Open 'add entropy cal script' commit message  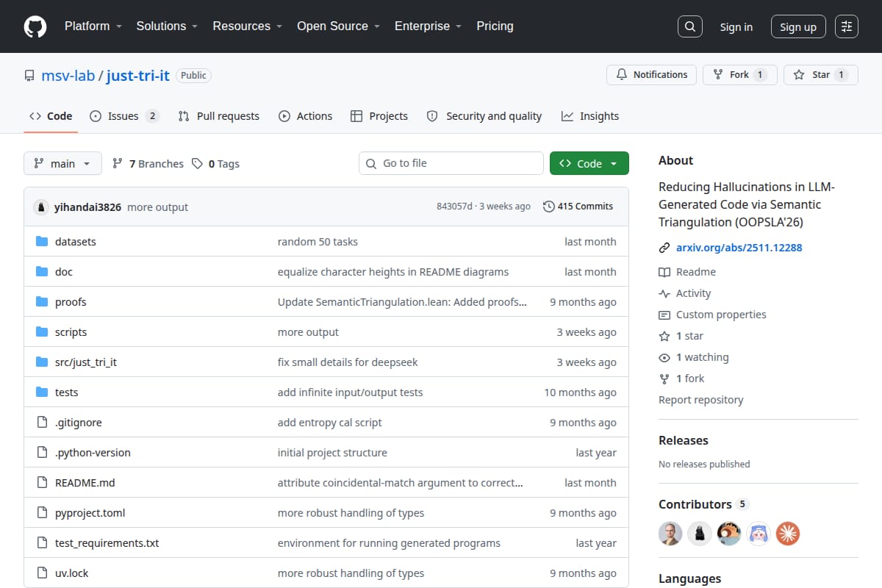tap(329, 423)
